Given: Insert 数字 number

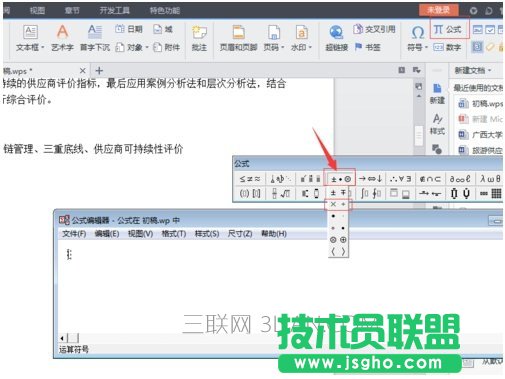Looking at the screenshot, I should [447, 47].
